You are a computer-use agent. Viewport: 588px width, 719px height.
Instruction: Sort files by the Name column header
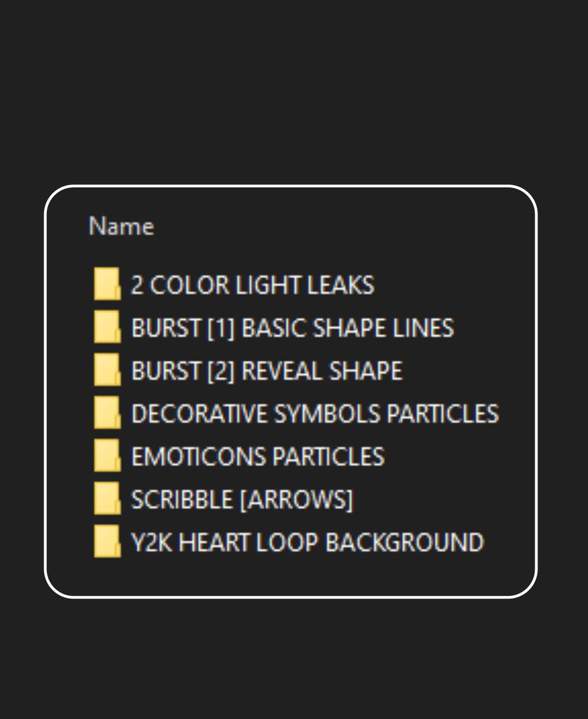(x=121, y=227)
